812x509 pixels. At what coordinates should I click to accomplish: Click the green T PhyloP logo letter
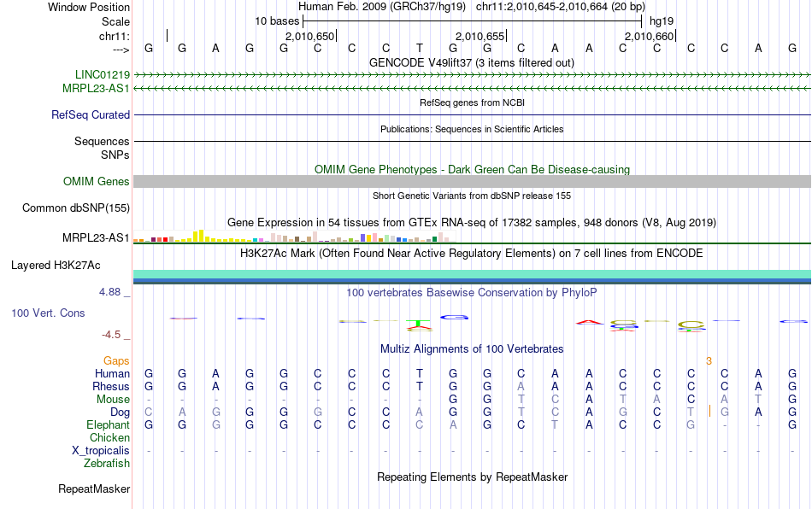point(419,323)
